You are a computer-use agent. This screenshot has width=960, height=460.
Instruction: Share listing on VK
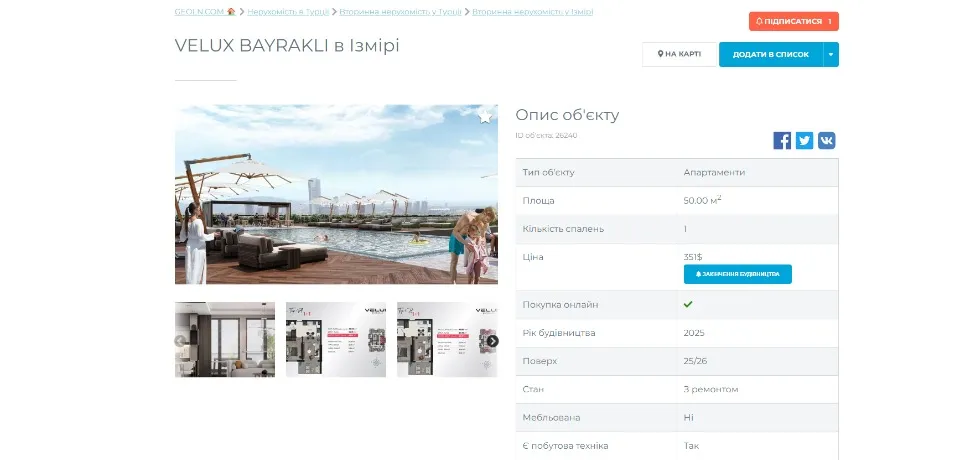coord(827,140)
